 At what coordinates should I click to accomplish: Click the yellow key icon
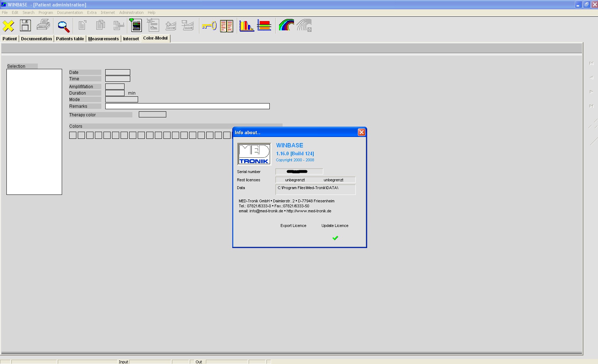(209, 26)
